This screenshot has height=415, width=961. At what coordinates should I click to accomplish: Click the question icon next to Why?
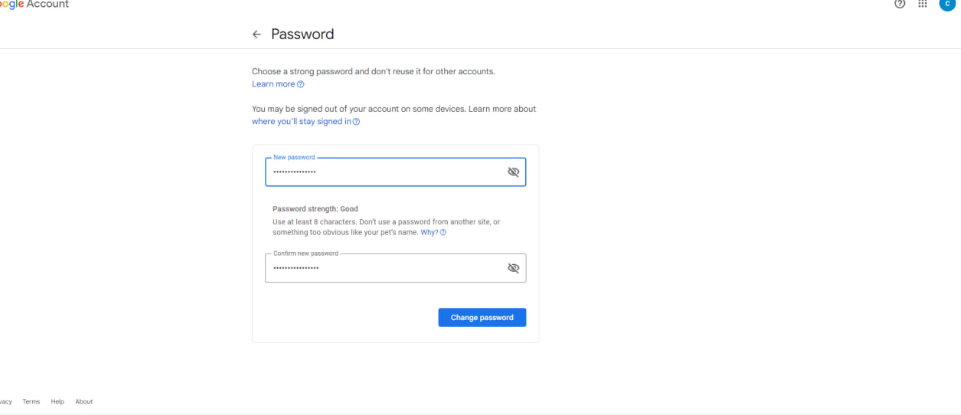(x=443, y=232)
